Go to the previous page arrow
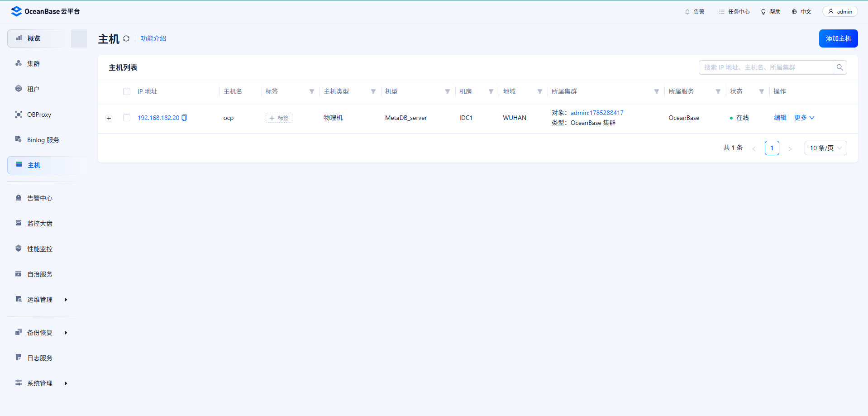Image resolution: width=868 pixels, height=416 pixels. [x=754, y=148]
